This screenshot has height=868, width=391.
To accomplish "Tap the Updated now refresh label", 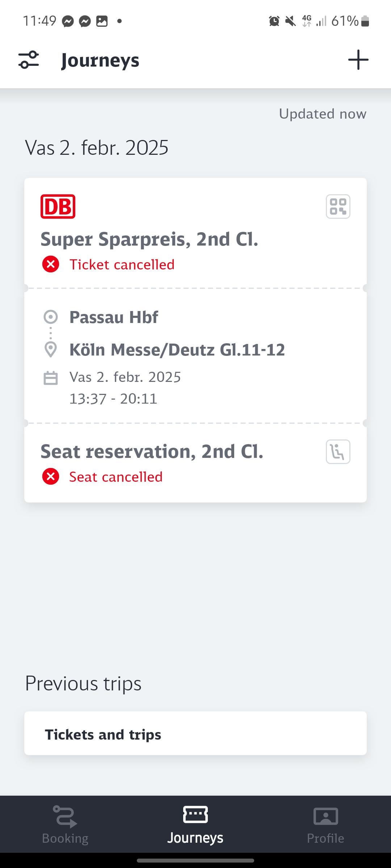I will coord(323,114).
